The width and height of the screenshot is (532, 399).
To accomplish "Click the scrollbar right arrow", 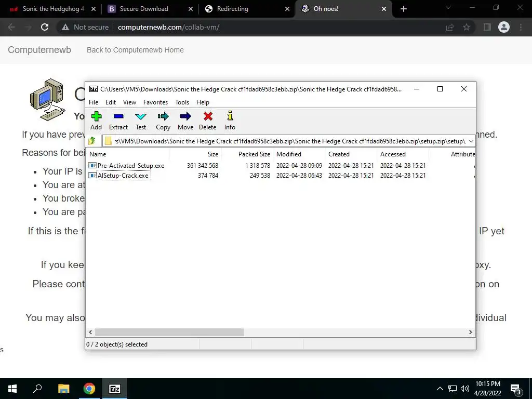I will pos(471,332).
